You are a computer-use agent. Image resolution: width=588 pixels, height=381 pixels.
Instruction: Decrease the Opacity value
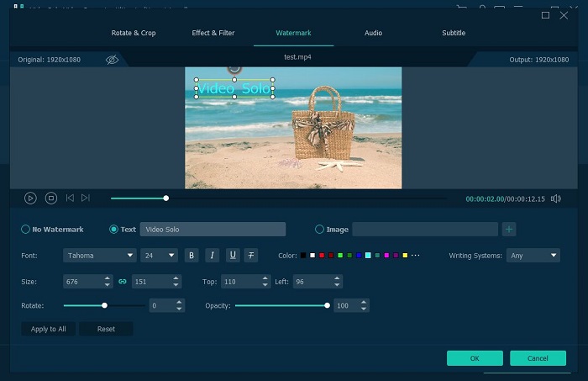click(x=364, y=309)
